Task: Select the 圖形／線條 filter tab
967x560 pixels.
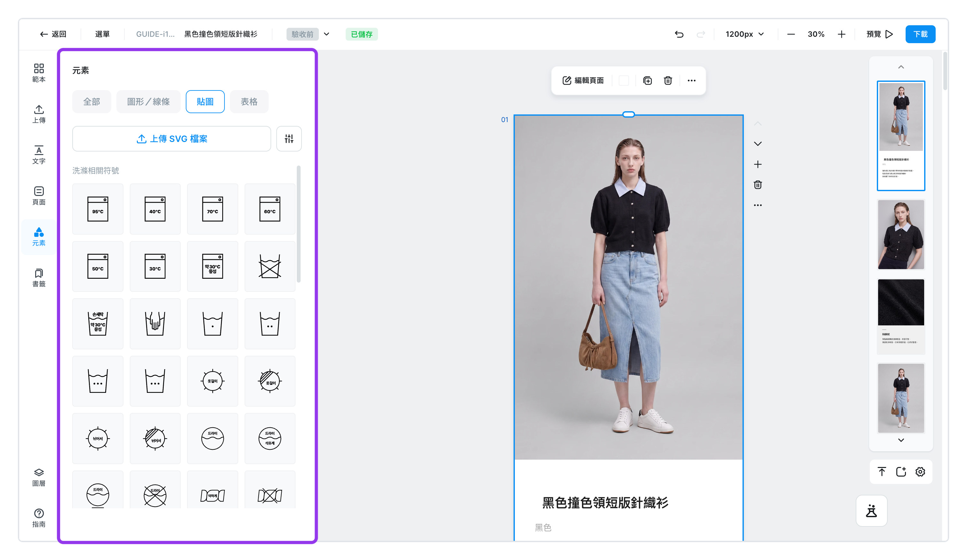Action: 148,102
